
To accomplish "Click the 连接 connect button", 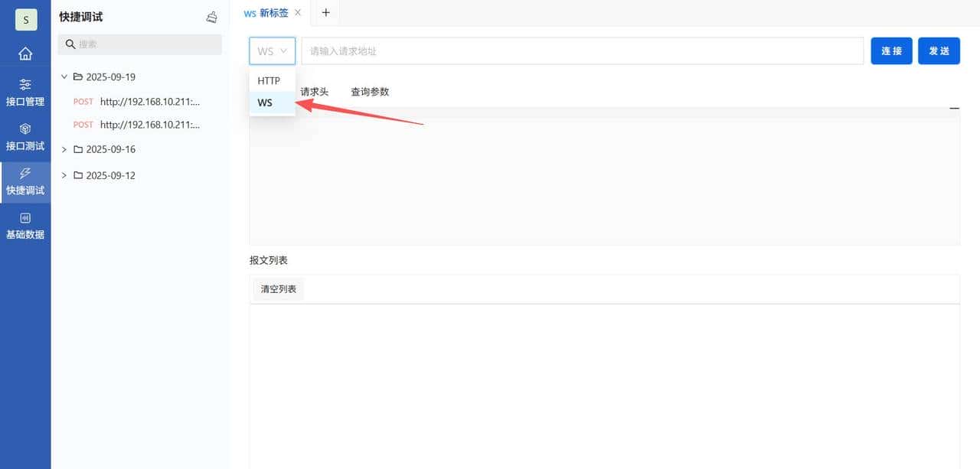I will [x=891, y=50].
